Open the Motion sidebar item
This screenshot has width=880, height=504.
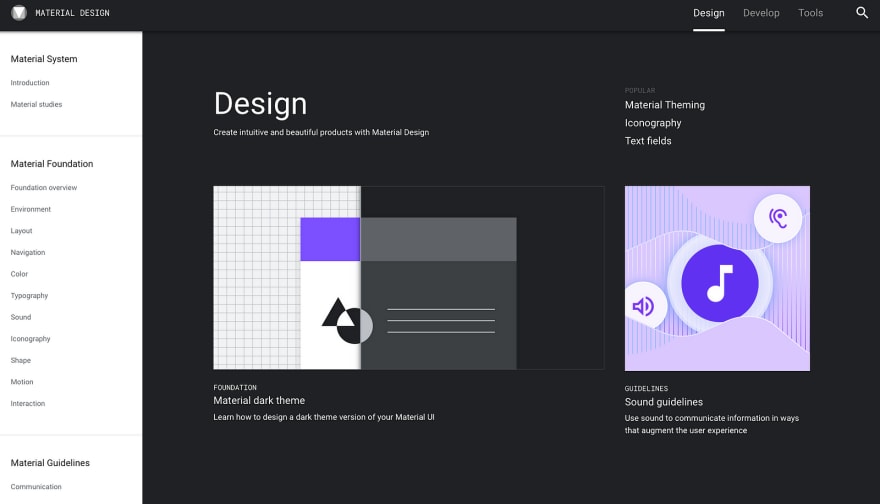[x=22, y=382]
